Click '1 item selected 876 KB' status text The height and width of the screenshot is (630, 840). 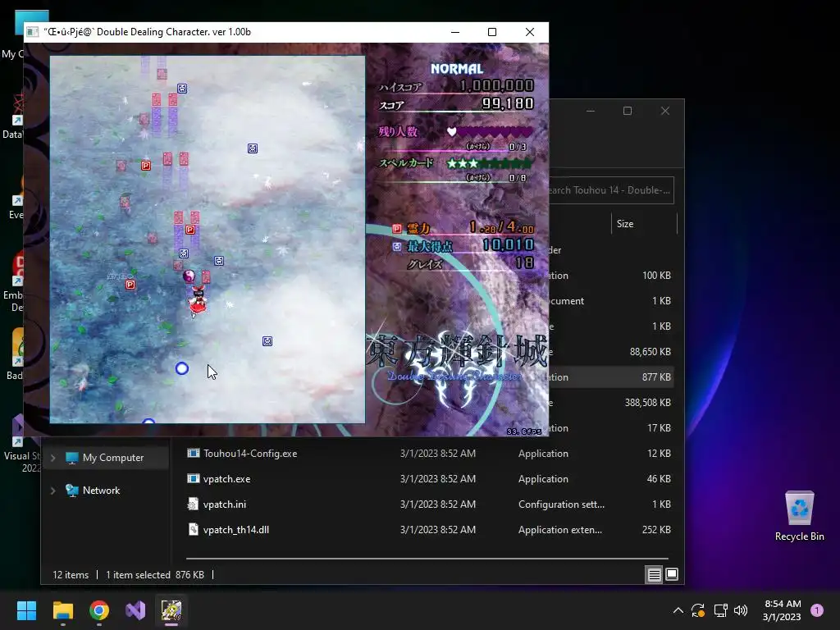[x=155, y=575]
